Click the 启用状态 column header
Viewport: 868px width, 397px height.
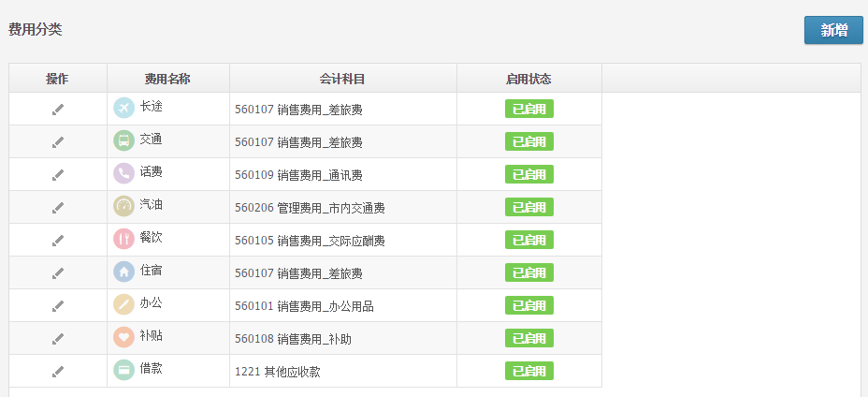[528, 79]
